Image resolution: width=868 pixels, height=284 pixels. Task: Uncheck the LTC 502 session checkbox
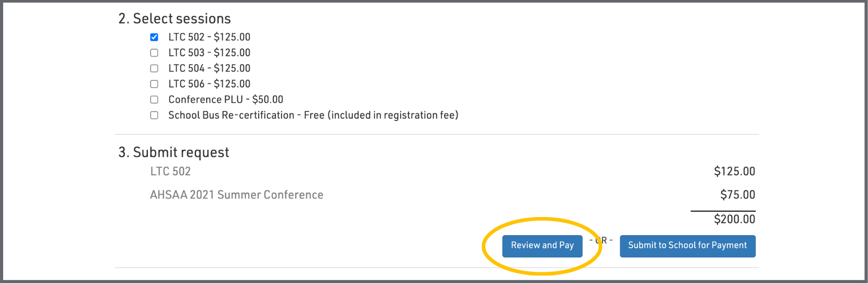pyautogui.click(x=154, y=37)
